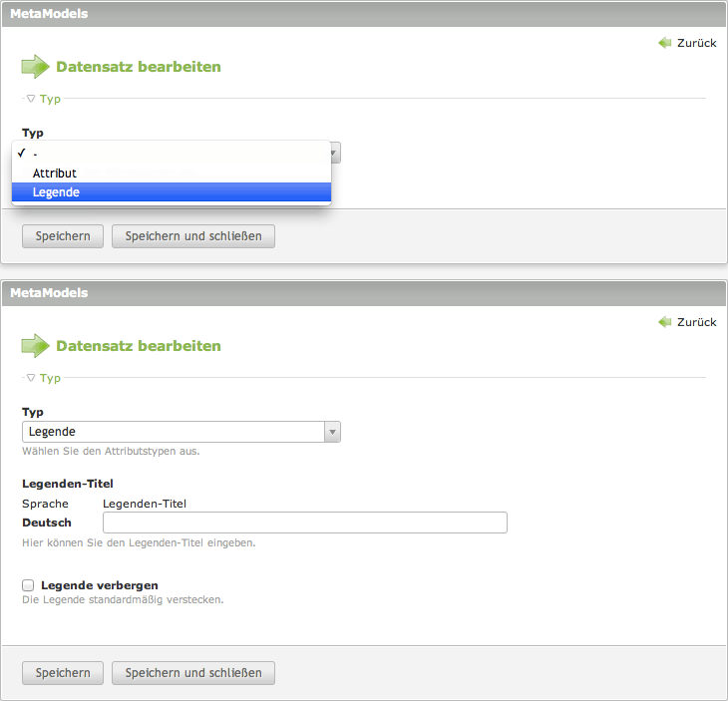Click the 'Legende verbergen' label text
Screen dimensions: 728x701
pyautogui.click(x=100, y=585)
